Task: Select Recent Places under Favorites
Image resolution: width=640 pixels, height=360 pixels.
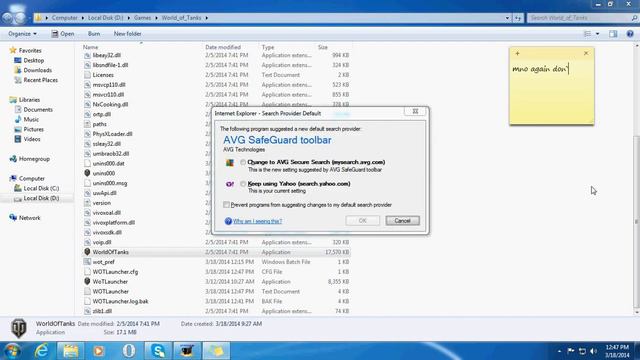Action: [x=40, y=80]
